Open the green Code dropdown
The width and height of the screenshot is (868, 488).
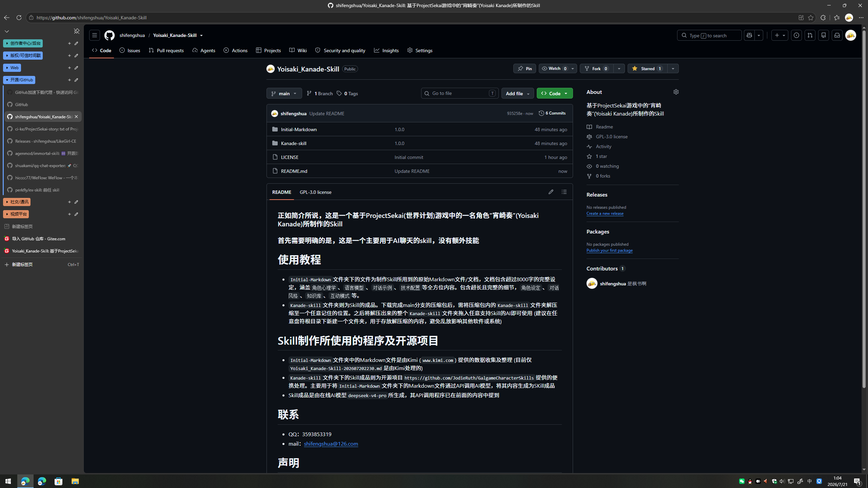coord(555,93)
